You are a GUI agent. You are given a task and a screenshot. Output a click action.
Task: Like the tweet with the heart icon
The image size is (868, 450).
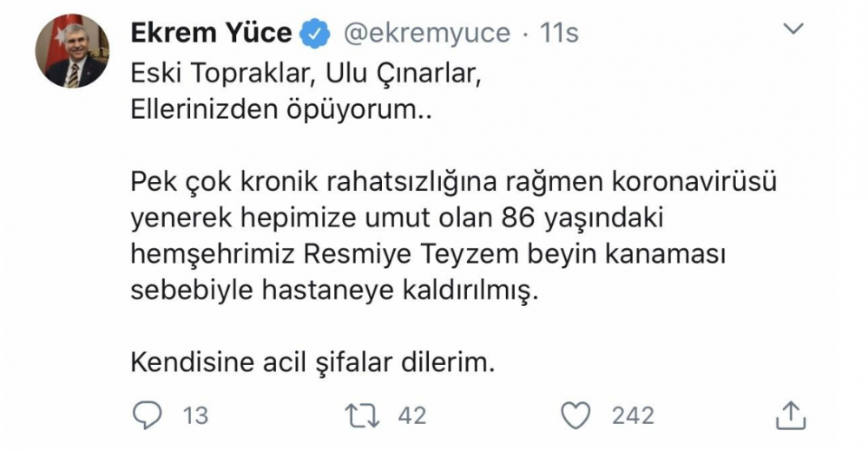(x=575, y=416)
